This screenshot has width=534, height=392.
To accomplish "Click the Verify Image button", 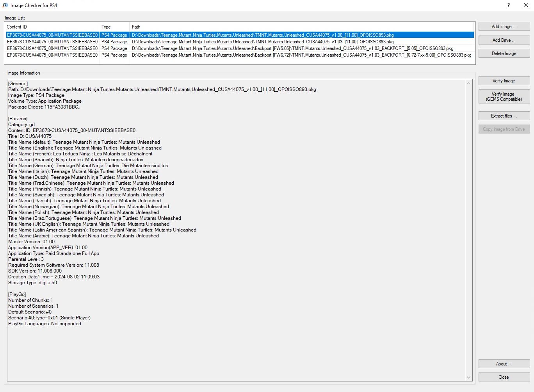I will click(504, 81).
